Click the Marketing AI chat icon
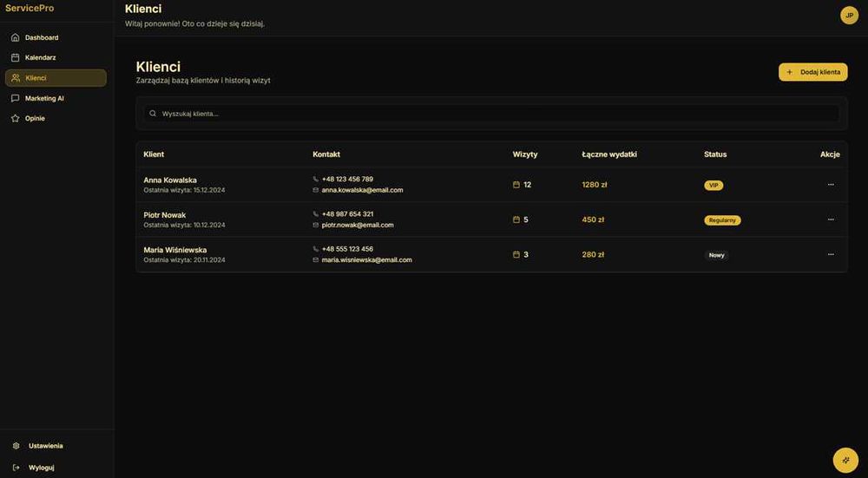Image resolution: width=868 pixels, height=478 pixels. 16,99
